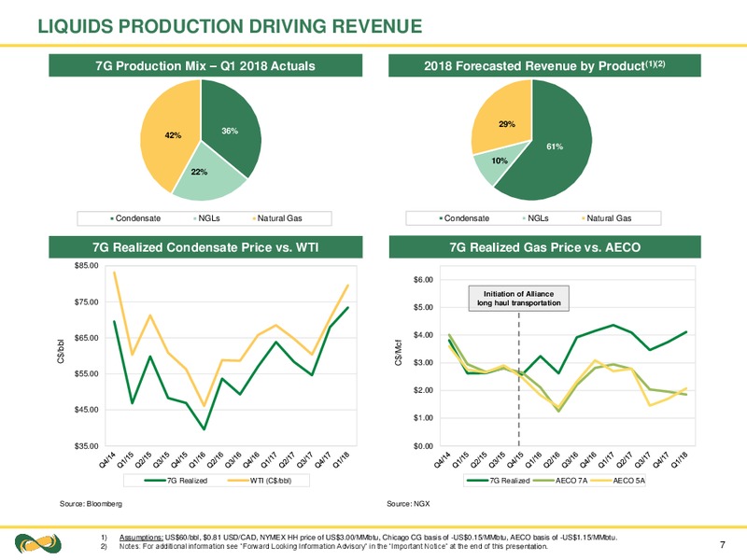Click Natural Gas legend entry under forecasted revenue pie
This screenshot has width=747, height=560.
tap(606, 218)
